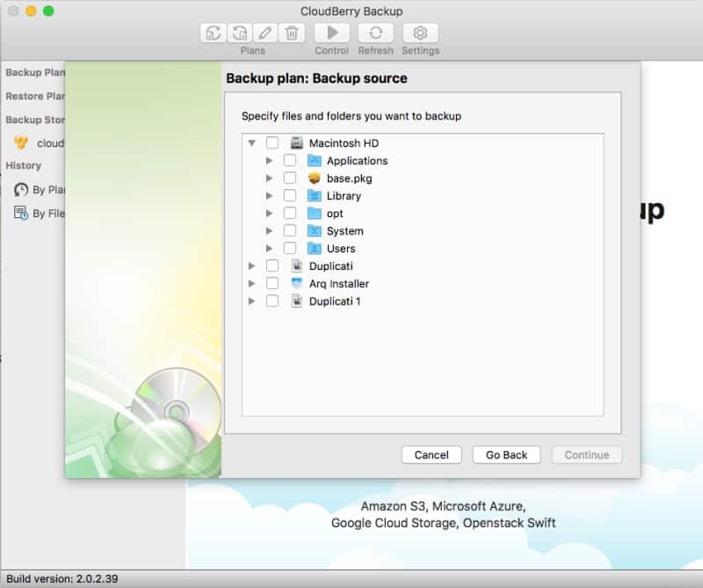This screenshot has width=703, height=588.
Task: Click the Control play icon in the toolbar
Action: (332, 33)
